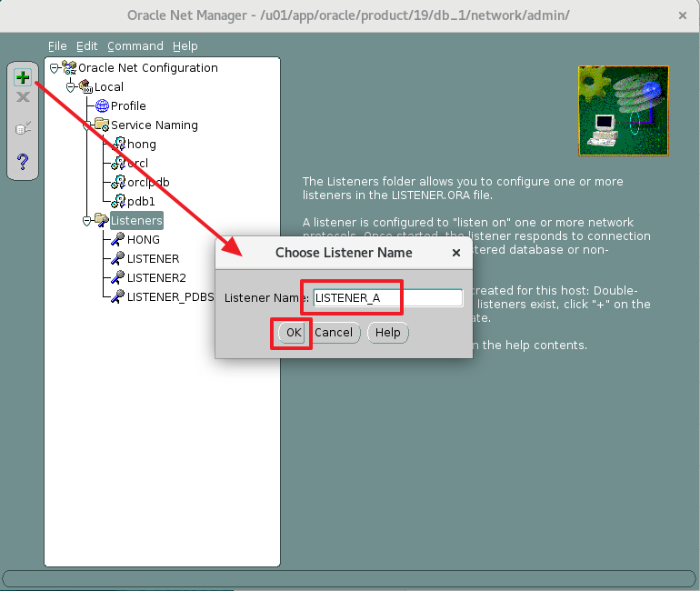Click the hong service icon
This screenshot has height=591, width=700.
(x=119, y=144)
